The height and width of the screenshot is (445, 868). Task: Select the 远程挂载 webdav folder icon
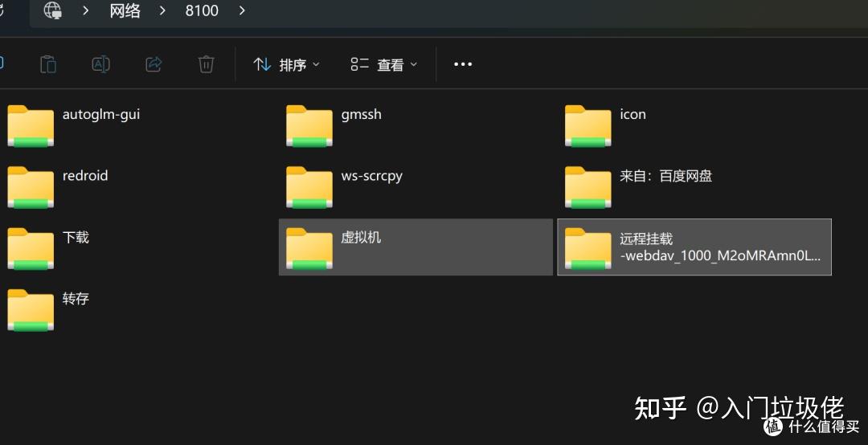coord(588,248)
